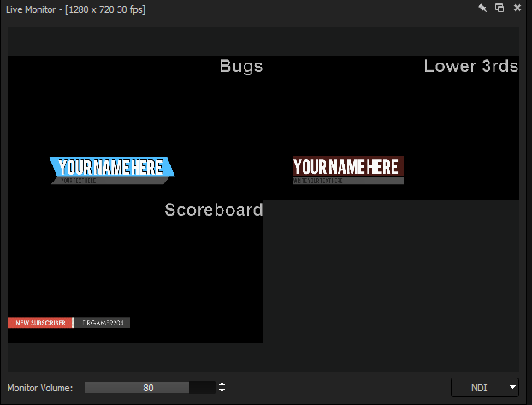
Task: Click the red NEW SUBSCRIBER badge
Action: 40,323
